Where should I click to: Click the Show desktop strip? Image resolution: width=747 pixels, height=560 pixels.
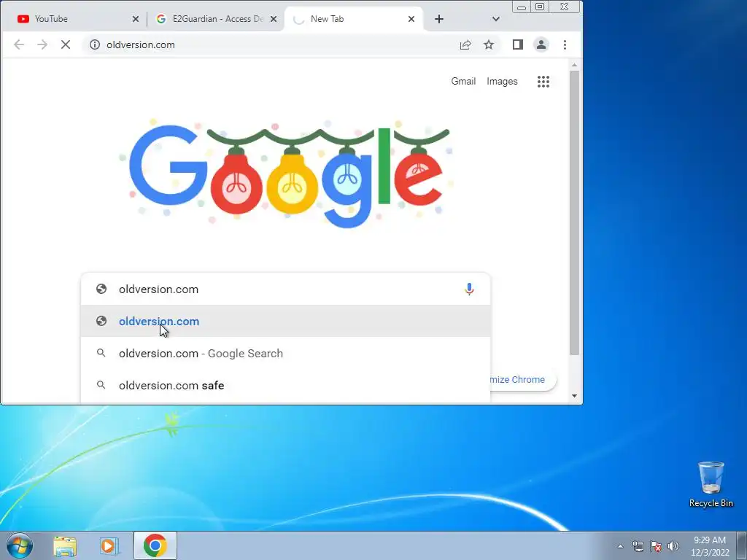tap(742, 545)
